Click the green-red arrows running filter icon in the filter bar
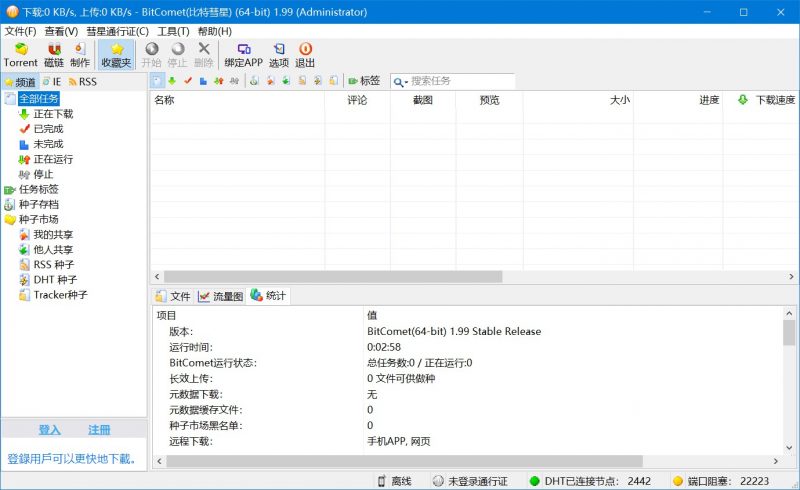This screenshot has height=490, width=800. pyautogui.click(x=219, y=81)
